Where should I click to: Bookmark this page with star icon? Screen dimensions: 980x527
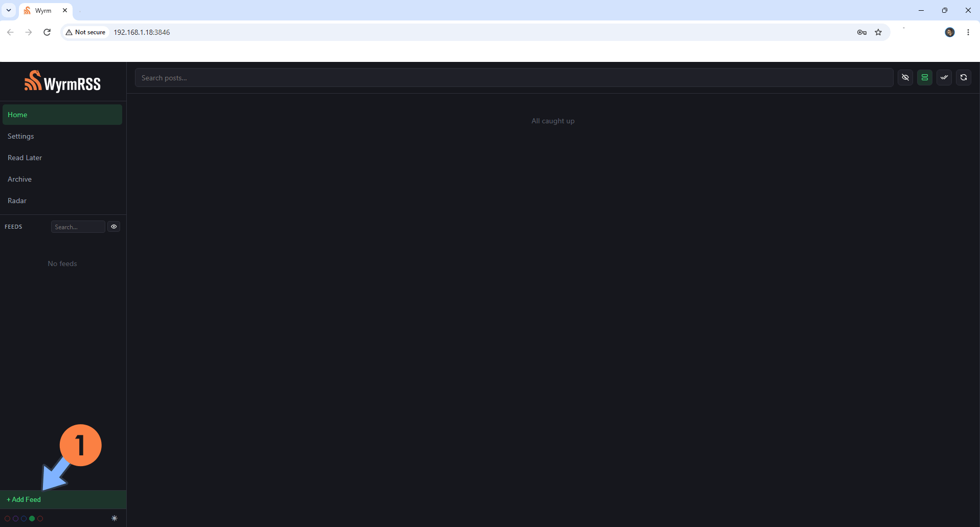pyautogui.click(x=878, y=32)
